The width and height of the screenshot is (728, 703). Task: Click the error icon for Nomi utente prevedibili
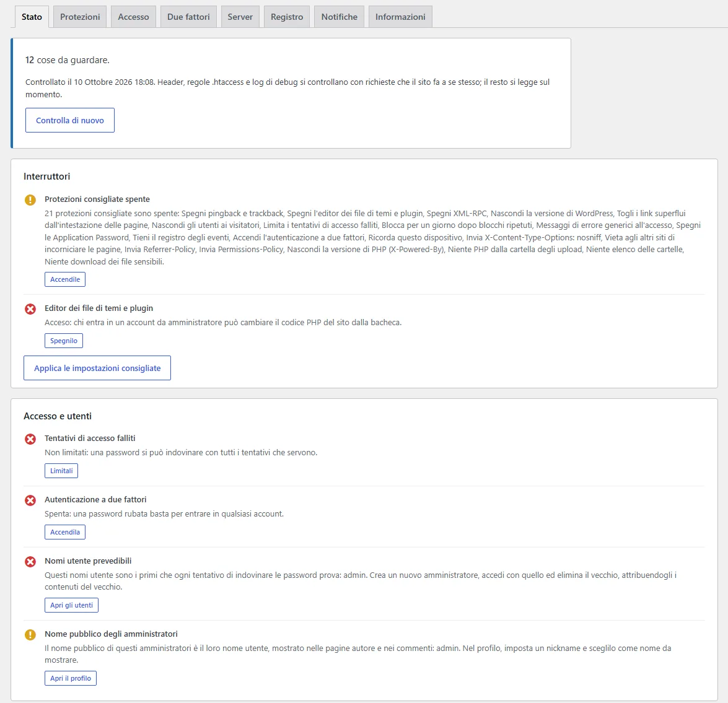30,562
